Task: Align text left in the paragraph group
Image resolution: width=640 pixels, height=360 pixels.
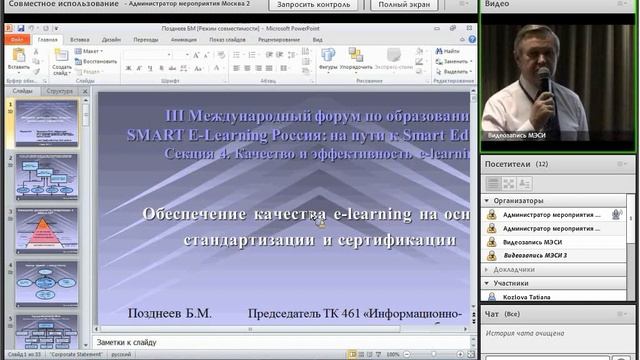Action: 236,68
